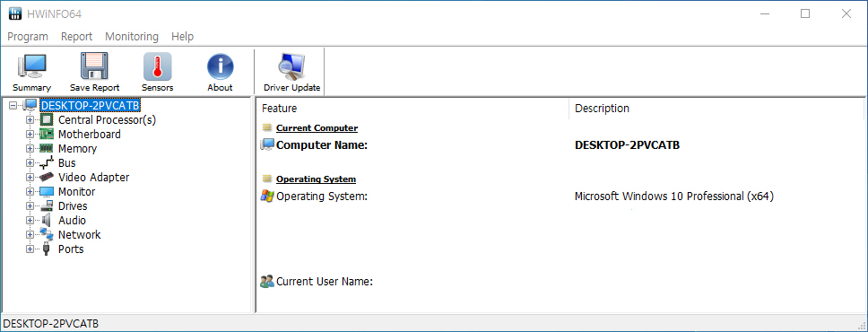Open the Sensors thermometer icon

coord(157,66)
